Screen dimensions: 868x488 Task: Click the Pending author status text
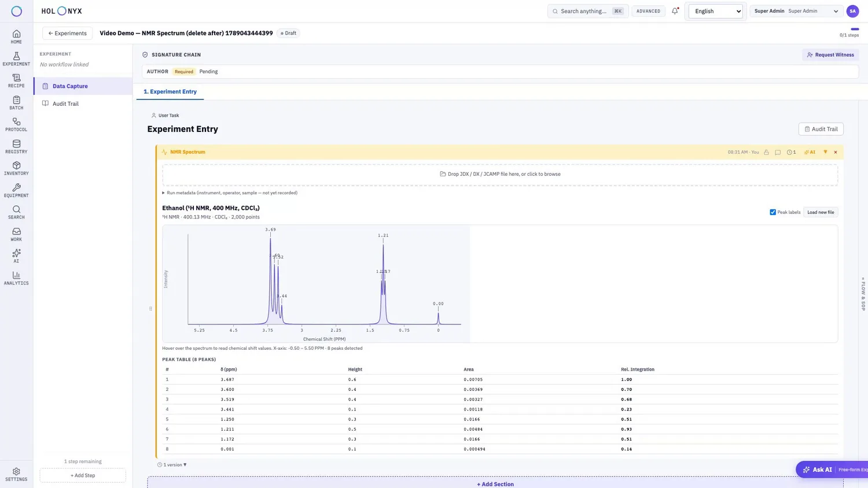tap(208, 72)
